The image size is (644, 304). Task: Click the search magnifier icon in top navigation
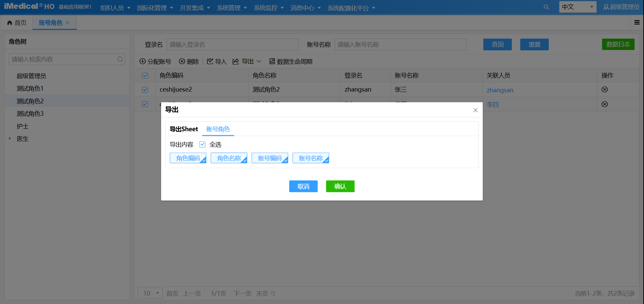point(546,7)
